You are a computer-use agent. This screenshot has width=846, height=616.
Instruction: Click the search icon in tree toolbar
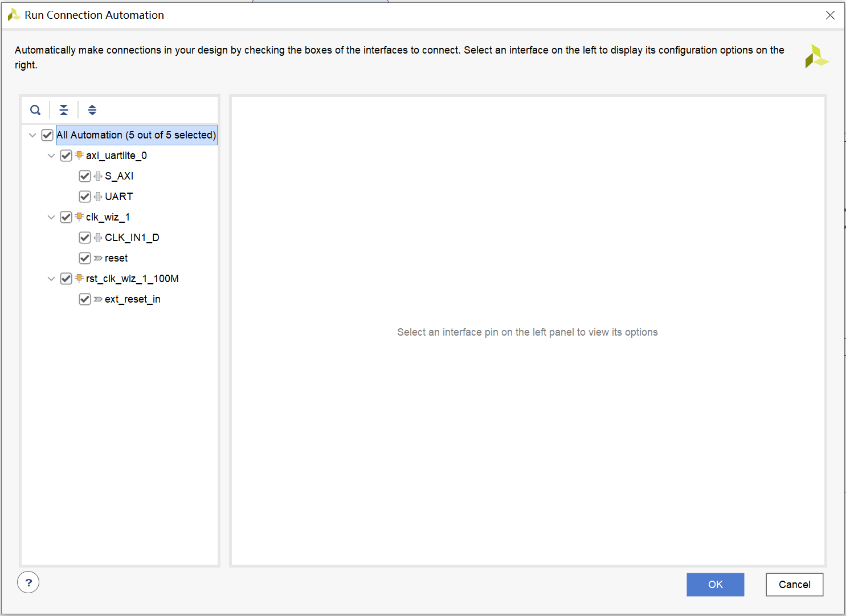(x=35, y=110)
